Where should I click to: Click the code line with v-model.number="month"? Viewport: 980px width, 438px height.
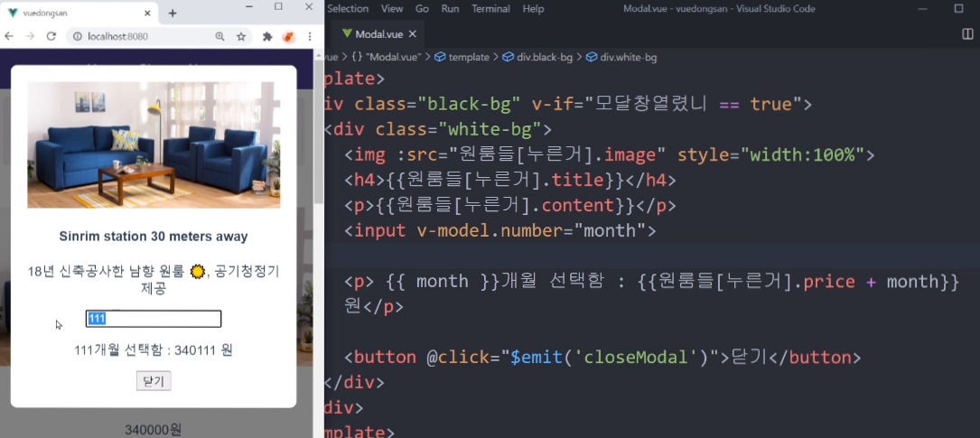[x=500, y=230]
